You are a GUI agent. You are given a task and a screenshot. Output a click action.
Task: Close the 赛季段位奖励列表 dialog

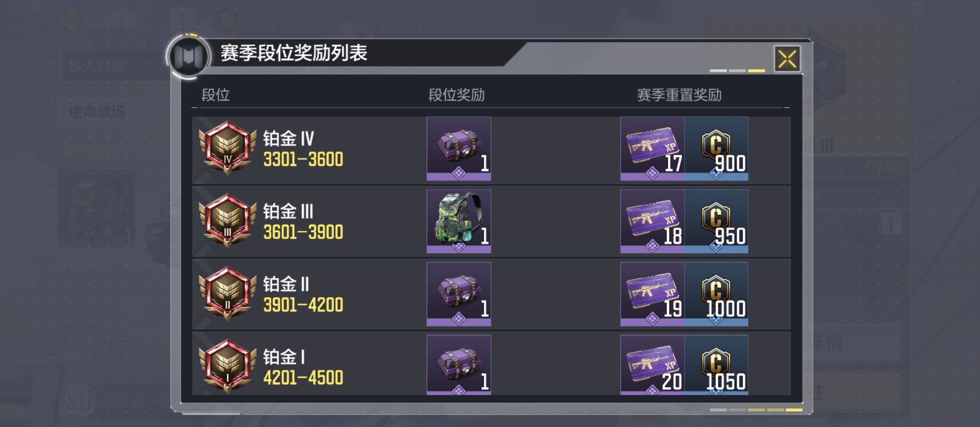click(x=787, y=59)
